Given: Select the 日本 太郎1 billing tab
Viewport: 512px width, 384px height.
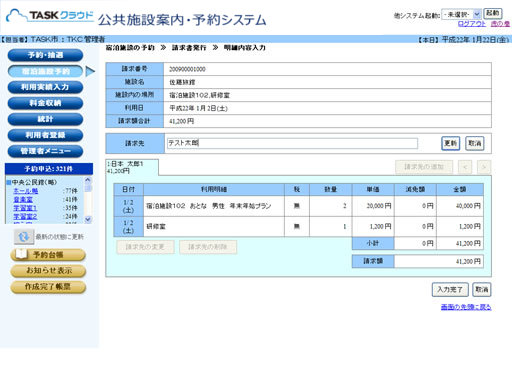Looking at the screenshot, I should tap(132, 167).
